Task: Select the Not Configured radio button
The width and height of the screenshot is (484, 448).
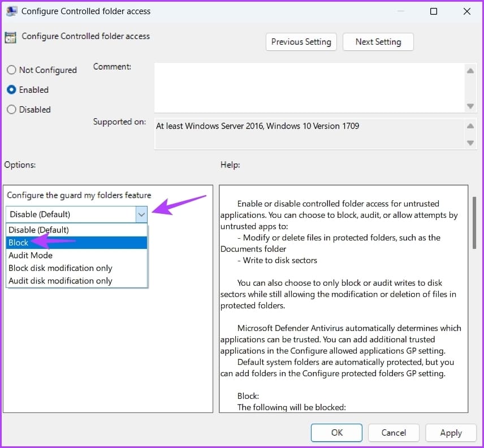Action: [11, 70]
